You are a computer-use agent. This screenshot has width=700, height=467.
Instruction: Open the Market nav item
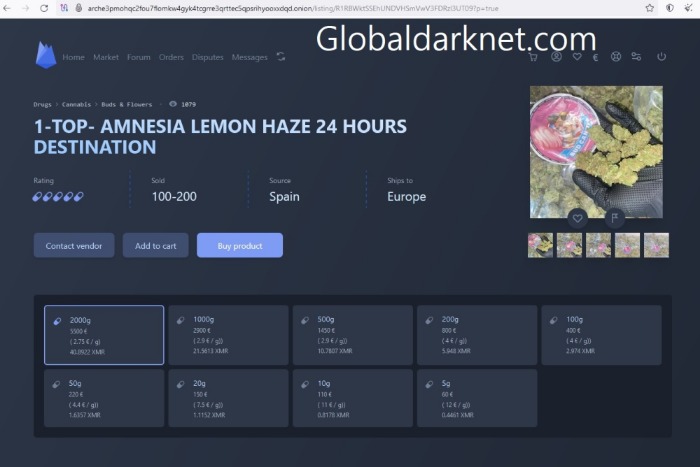tap(106, 57)
